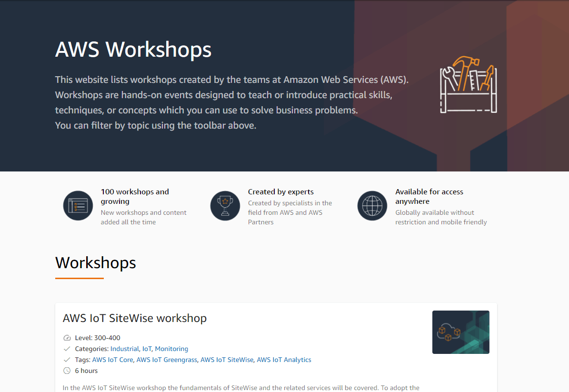
Task: Click the globe icon beside "Available for access anywhere"
Action: coord(372,206)
